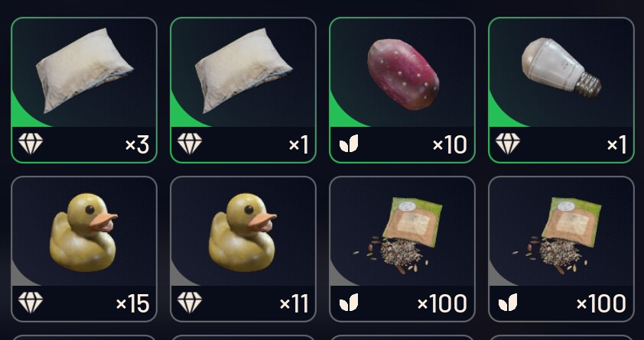Select the rubber duck with quantity ×11

pyautogui.click(x=243, y=249)
